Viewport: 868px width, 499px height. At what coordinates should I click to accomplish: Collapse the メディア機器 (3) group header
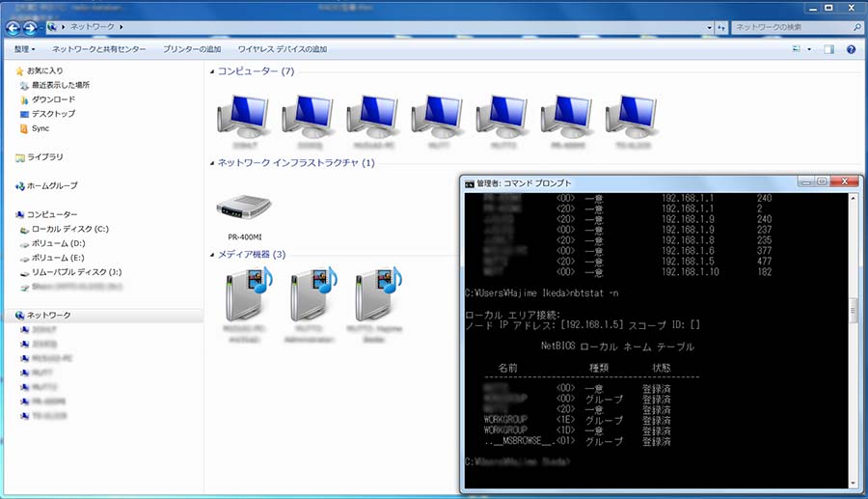(x=251, y=254)
